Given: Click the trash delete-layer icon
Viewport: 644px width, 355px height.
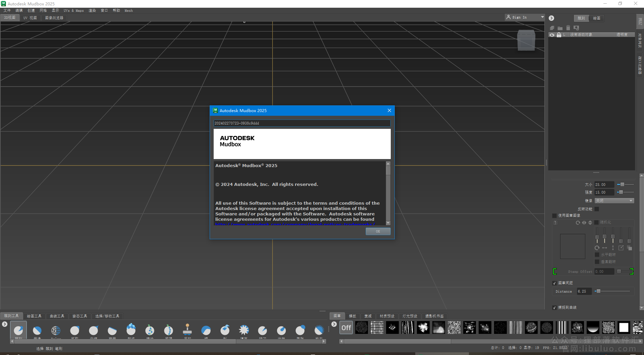Looking at the screenshot, I should pos(568,28).
